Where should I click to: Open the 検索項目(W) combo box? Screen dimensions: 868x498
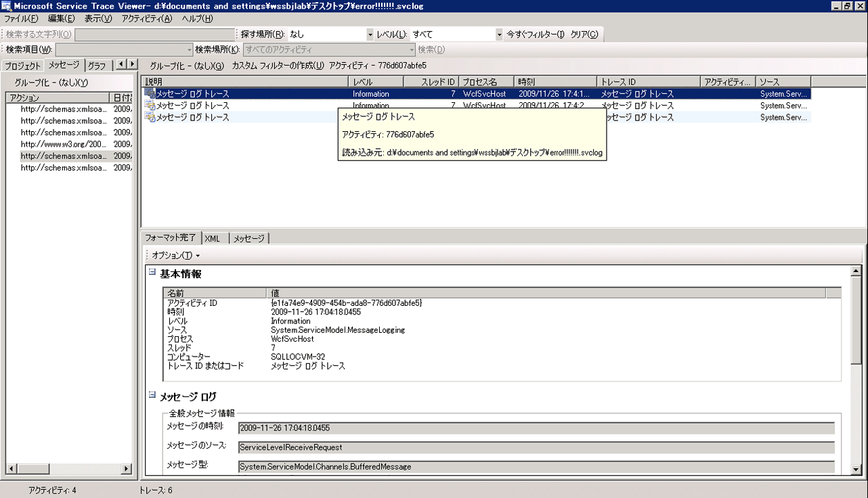coord(190,49)
